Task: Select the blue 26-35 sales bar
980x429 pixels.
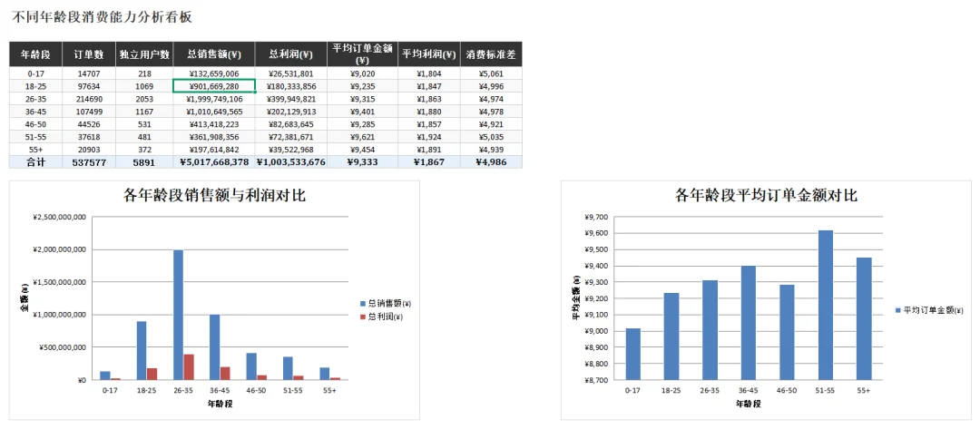Action: [179, 315]
